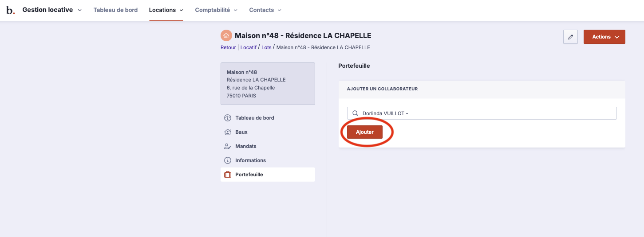
Task: Go to Tableau de bord in top navigation
Action: [115, 10]
